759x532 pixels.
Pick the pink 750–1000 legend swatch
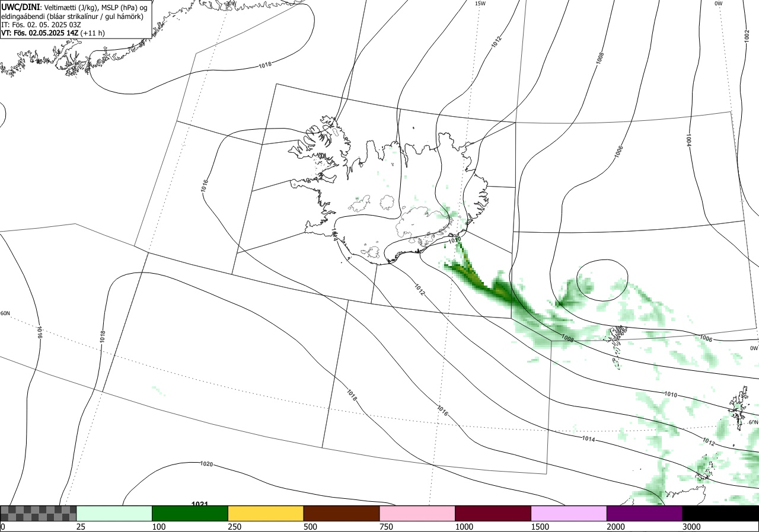pyautogui.click(x=417, y=513)
